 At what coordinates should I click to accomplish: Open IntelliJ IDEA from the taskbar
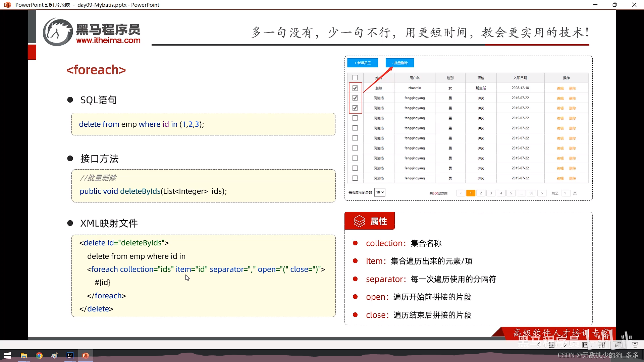[x=70, y=355]
